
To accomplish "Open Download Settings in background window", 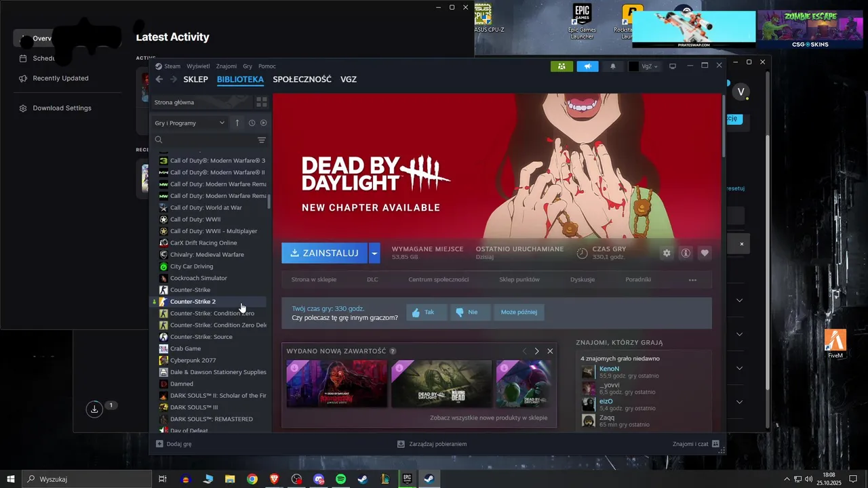I will pos(62,108).
